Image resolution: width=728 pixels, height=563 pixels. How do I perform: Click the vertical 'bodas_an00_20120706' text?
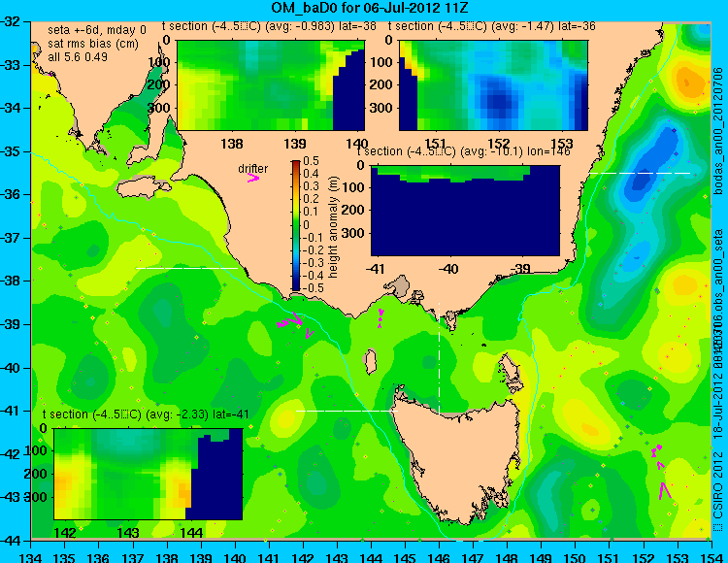(x=718, y=131)
